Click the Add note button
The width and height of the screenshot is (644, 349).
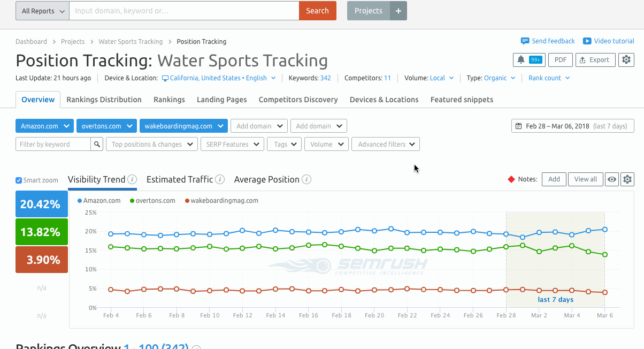(x=554, y=179)
